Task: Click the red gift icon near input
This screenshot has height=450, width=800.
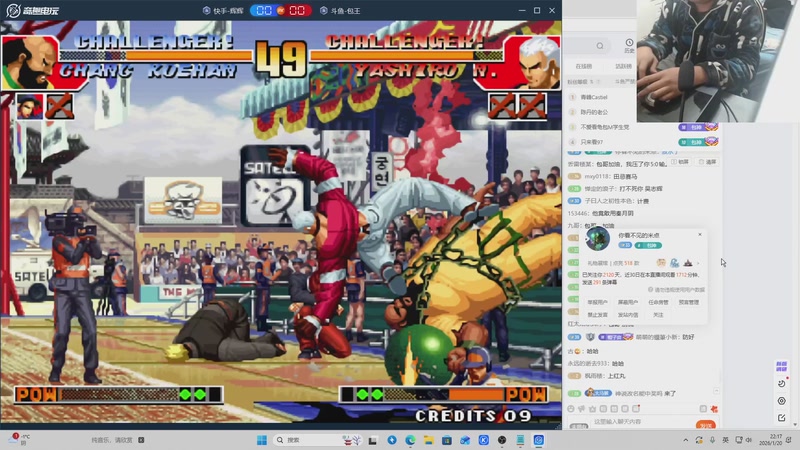Action: 714,409
